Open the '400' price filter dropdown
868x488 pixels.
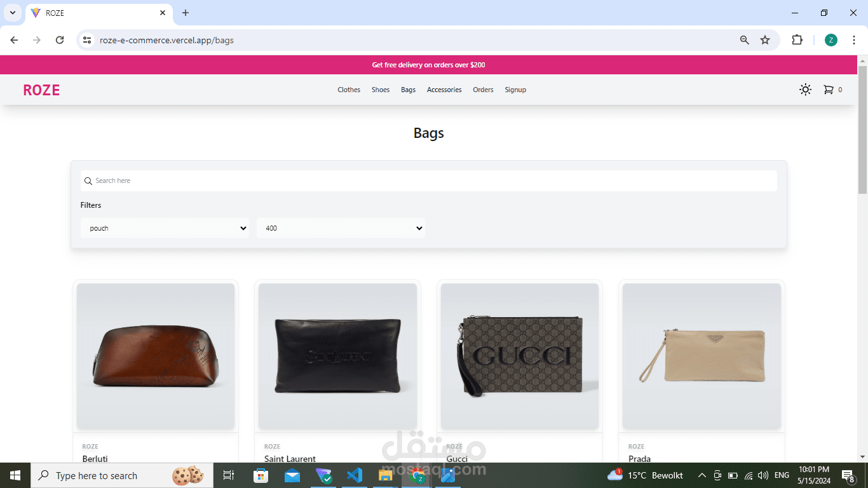coord(341,228)
